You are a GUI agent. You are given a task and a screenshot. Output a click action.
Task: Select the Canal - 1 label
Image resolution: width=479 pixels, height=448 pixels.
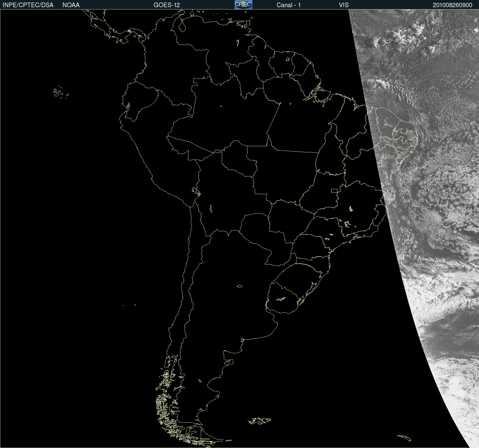[289, 5]
